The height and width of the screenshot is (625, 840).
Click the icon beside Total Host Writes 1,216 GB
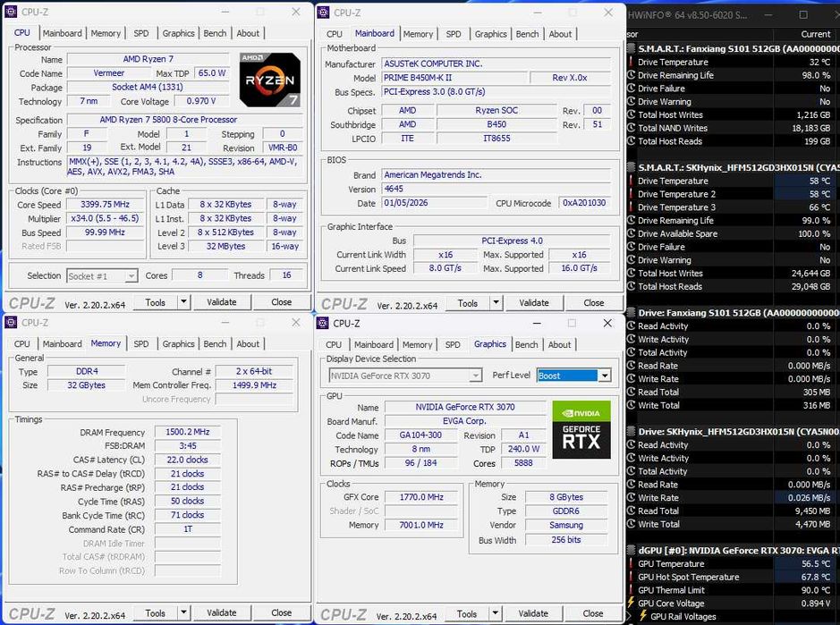(631, 114)
